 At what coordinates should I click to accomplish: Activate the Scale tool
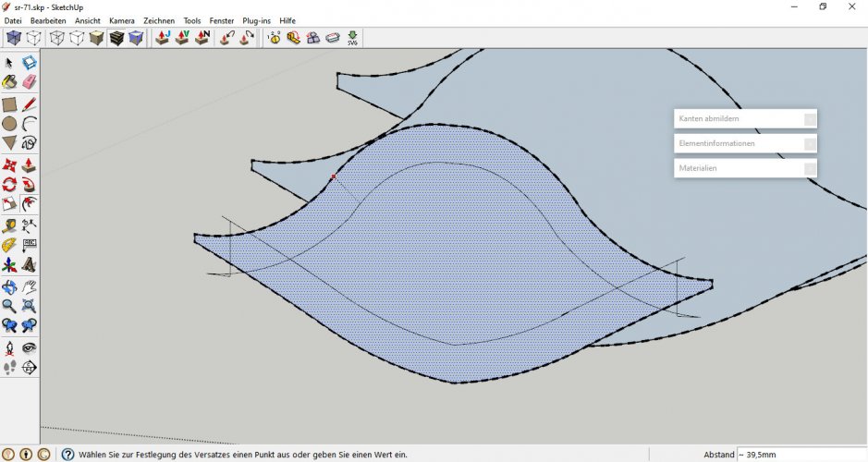9,203
